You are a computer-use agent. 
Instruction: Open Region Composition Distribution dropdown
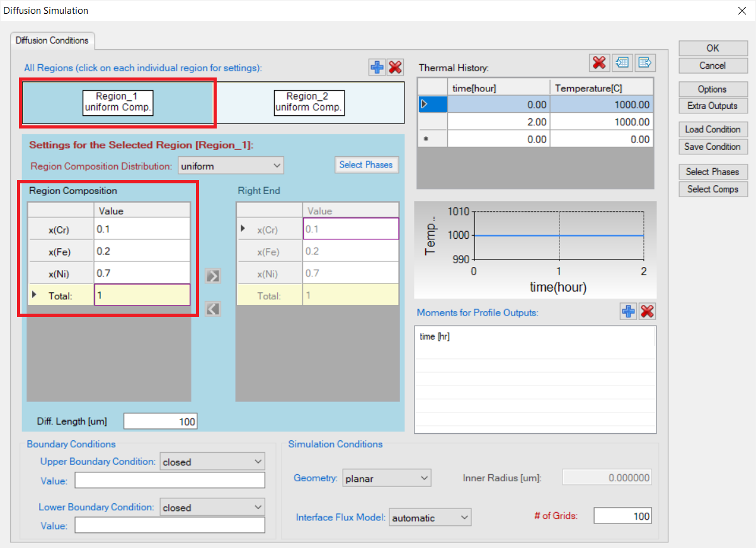tap(231, 166)
